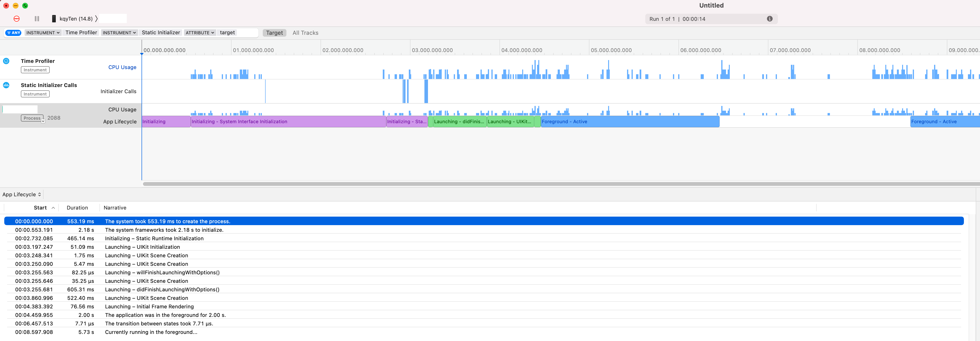
Task: Toggle the ANY filter mode pill
Action: click(x=13, y=33)
